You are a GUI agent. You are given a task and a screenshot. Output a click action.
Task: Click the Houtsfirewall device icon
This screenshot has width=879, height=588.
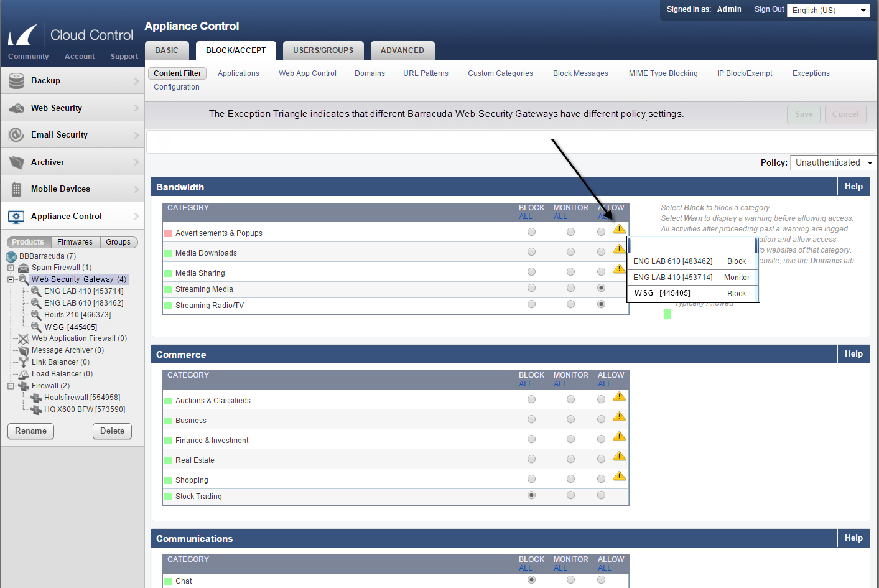pyautogui.click(x=36, y=398)
